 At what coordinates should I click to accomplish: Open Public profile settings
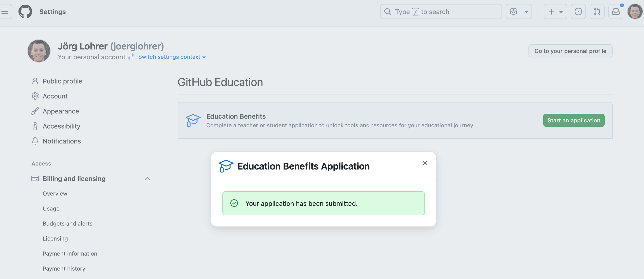(62, 81)
